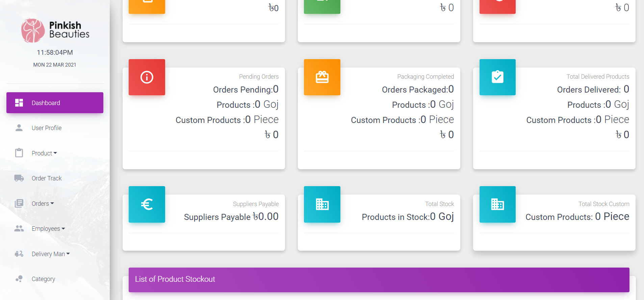This screenshot has height=300, width=644.
Task: Go to Order Track page
Action: 47,178
